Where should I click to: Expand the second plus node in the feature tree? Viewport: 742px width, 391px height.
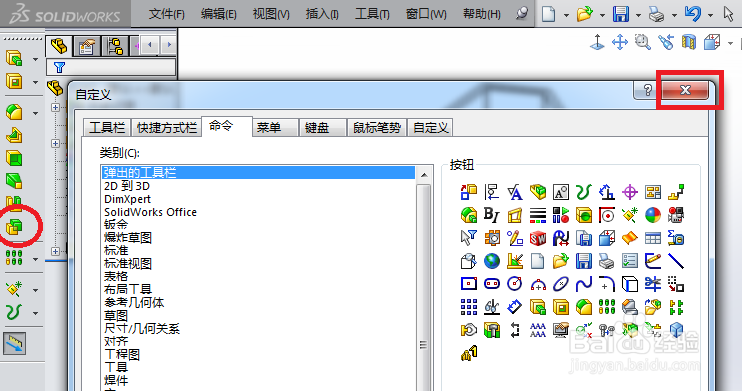[x=55, y=143]
